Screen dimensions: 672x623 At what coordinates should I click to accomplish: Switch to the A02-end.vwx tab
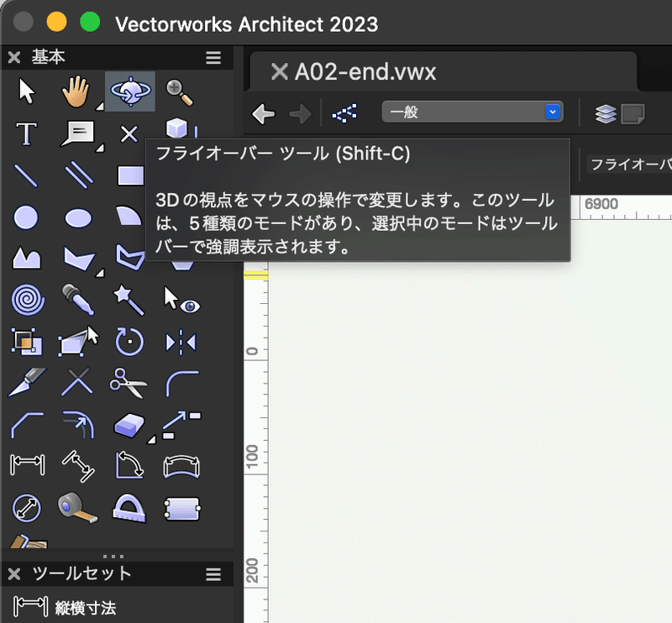click(x=361, y=71)
